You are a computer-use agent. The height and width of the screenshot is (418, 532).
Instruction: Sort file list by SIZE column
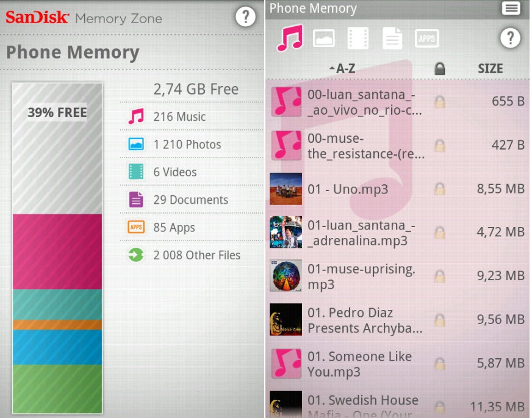pyautogui.click(x=490, y=69)
